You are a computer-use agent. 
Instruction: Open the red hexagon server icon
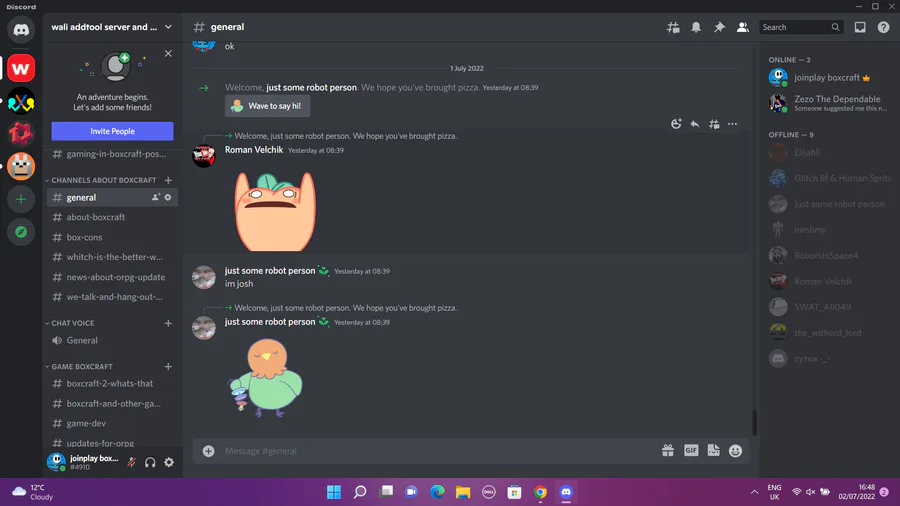coord(21,134)
